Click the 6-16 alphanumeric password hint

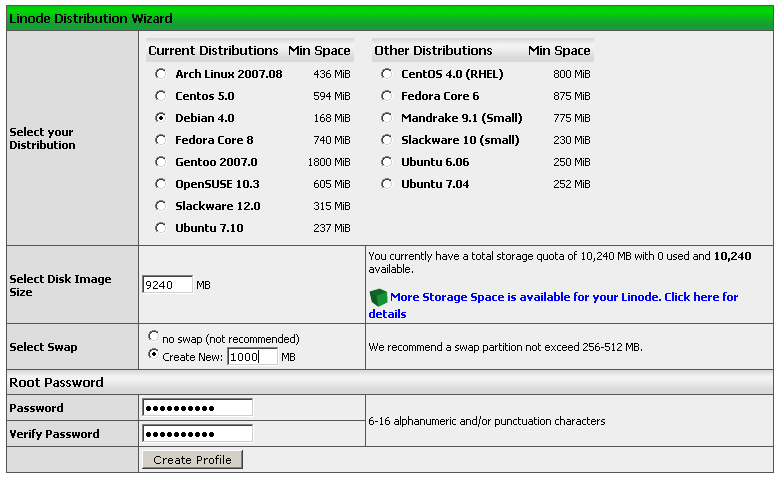[x=487, y=421]
